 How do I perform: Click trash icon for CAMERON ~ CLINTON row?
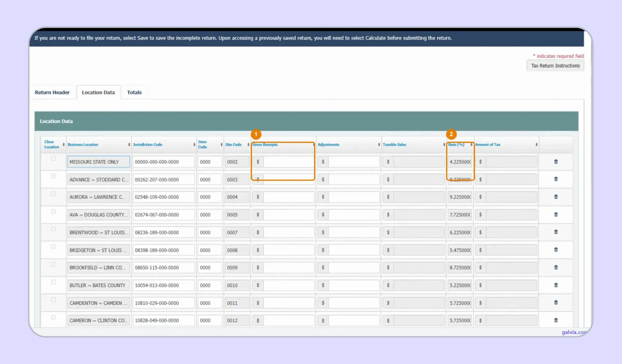(x=556, y=320)
